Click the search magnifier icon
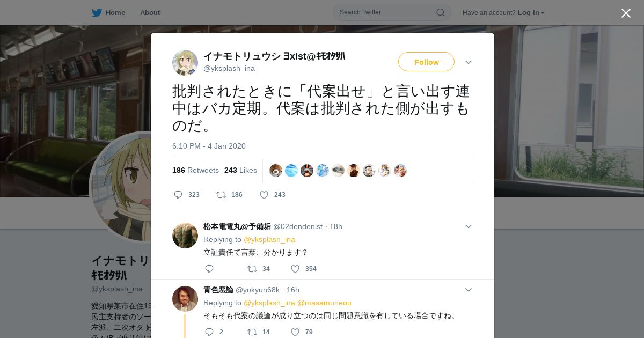Screen dimensions: 644x338 point(440,12)
